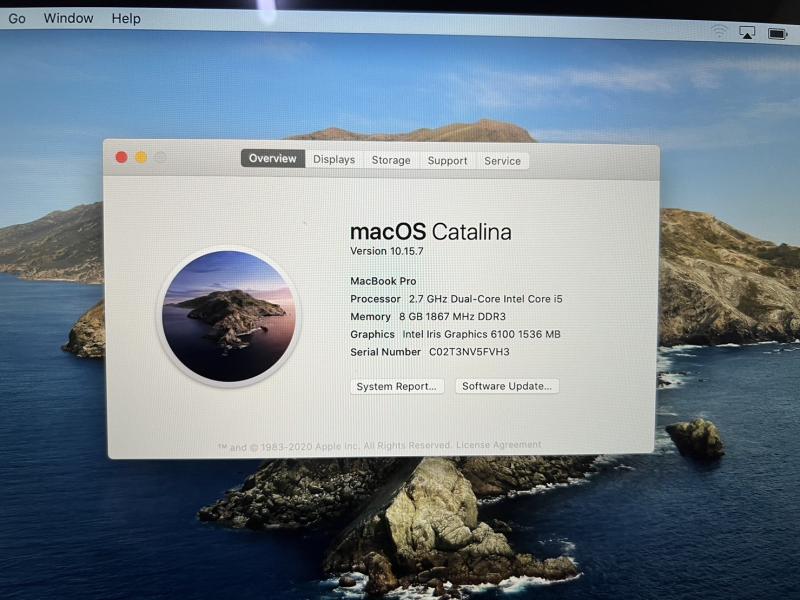Screen dimensions: 800x600
Task: Click the Version 10.15.7 text
Action: (x=387, y=251)
